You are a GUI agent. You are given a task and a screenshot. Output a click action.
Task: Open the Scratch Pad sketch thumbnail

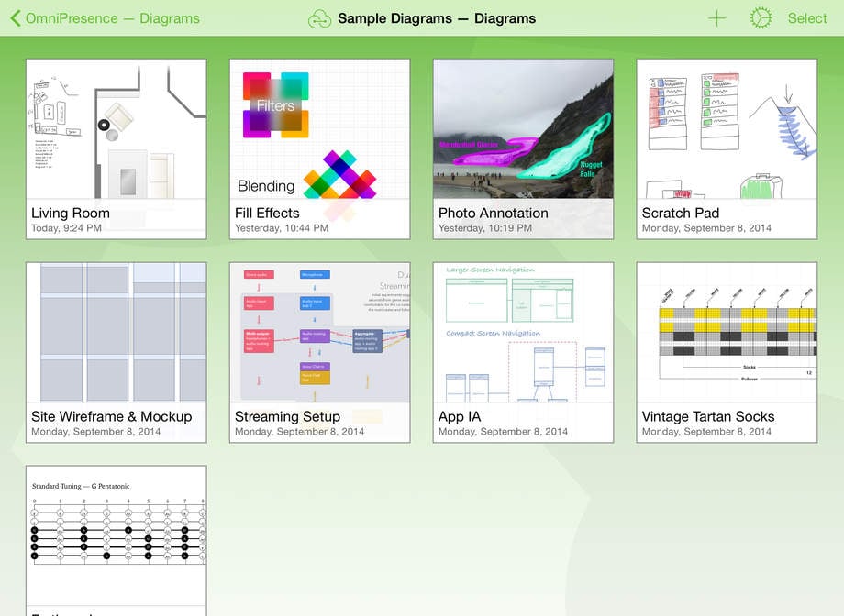click(727, 129)
